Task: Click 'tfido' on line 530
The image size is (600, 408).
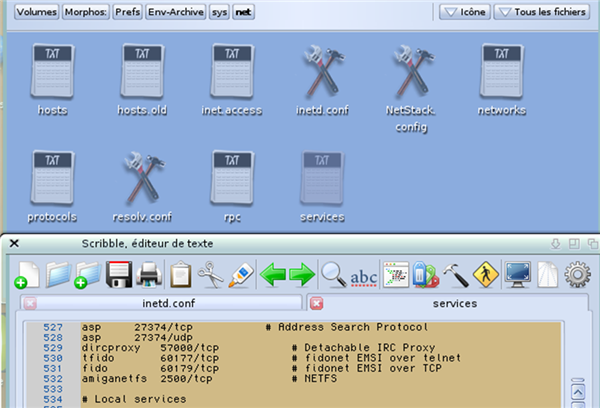Action: pyautogui.click(x=98, y=358)
